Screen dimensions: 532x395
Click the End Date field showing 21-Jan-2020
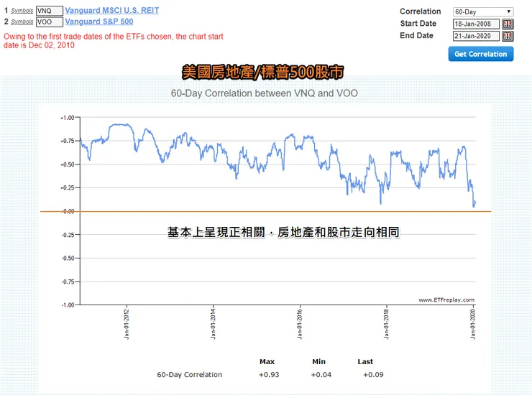[476, 36]
